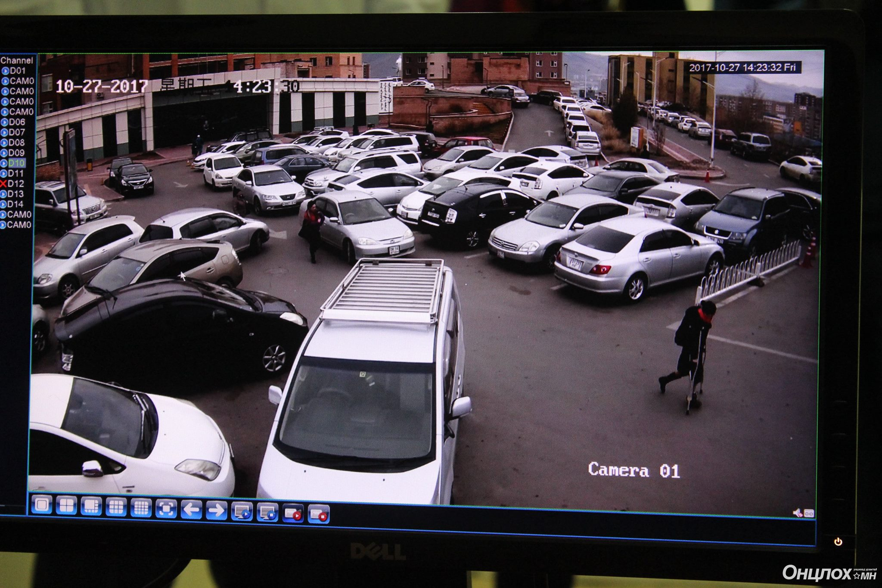Select channel D07 in the list
This screenshot has height=588, width=882.
pyautogui.click(x=17, y=133)
